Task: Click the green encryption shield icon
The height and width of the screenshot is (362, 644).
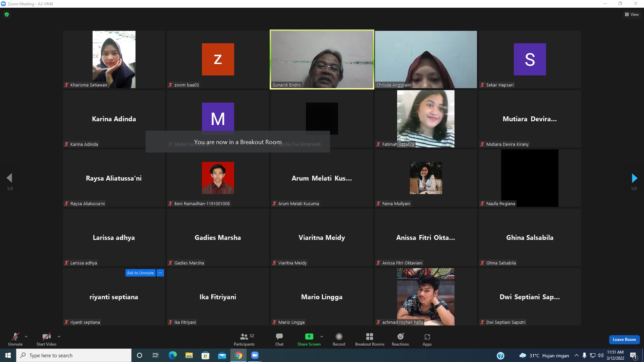Action: (x=7, y=14)
